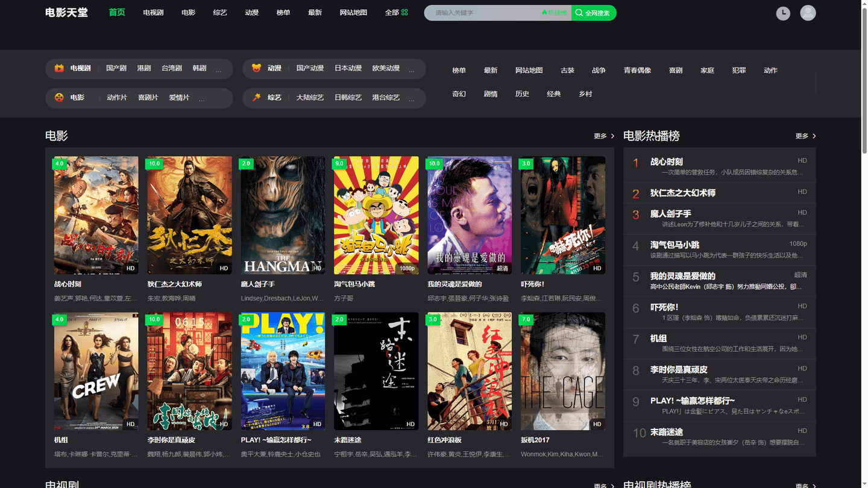Screen dimensions: 868x488
Task: Click the 犯罪 tag
Action: click(x=739, y=70)
